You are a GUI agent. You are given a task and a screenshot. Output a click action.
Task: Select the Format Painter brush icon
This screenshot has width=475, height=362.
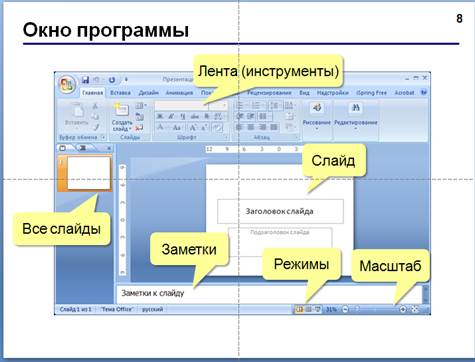pos(95,127)
